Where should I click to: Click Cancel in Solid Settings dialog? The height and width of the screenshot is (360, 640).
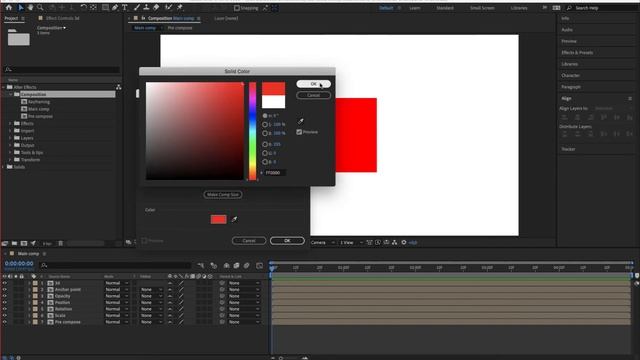tap(249, 241)
